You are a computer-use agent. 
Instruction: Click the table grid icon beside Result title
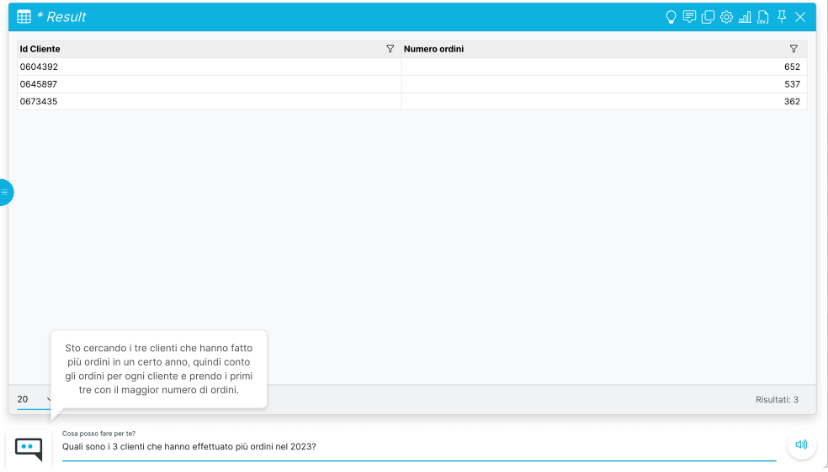[x=24, y=17]
